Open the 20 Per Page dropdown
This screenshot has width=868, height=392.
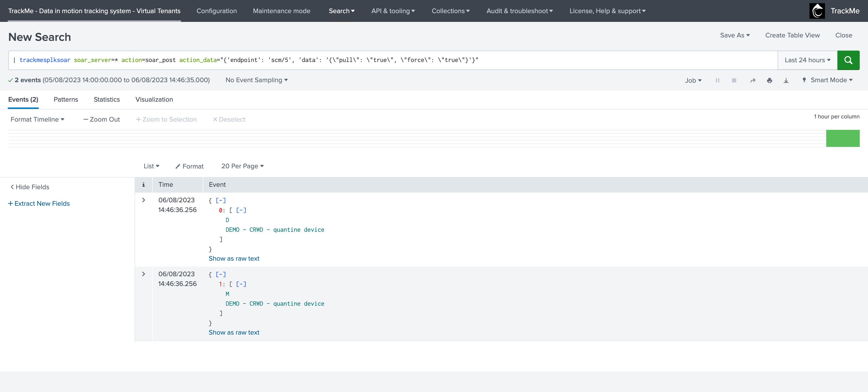pyautogui.click(x=242, y=166)
